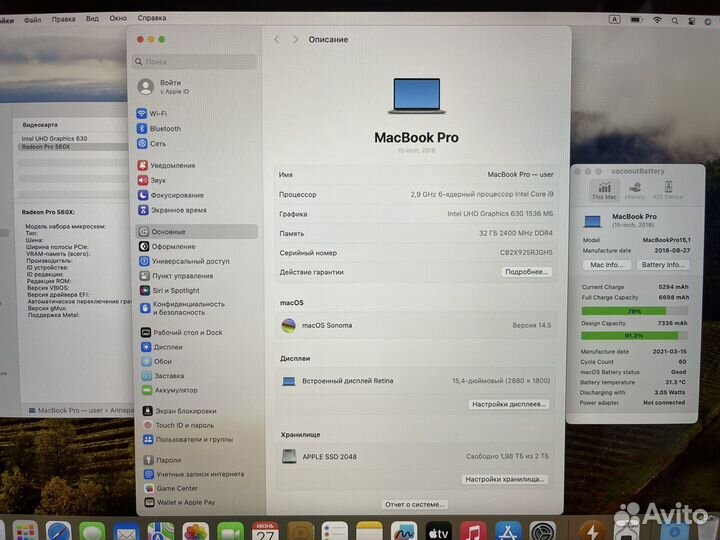Click the Поиск search field in settings
Viewport: 720px width, 540px height.
[194, 62]
